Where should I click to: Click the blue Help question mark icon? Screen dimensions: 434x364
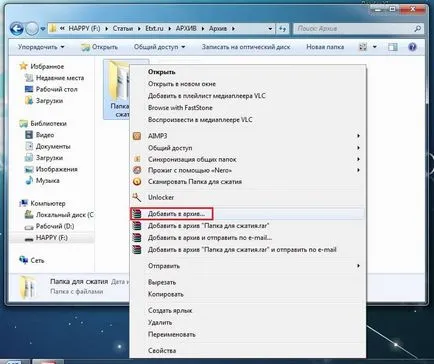tap(412, 47)
